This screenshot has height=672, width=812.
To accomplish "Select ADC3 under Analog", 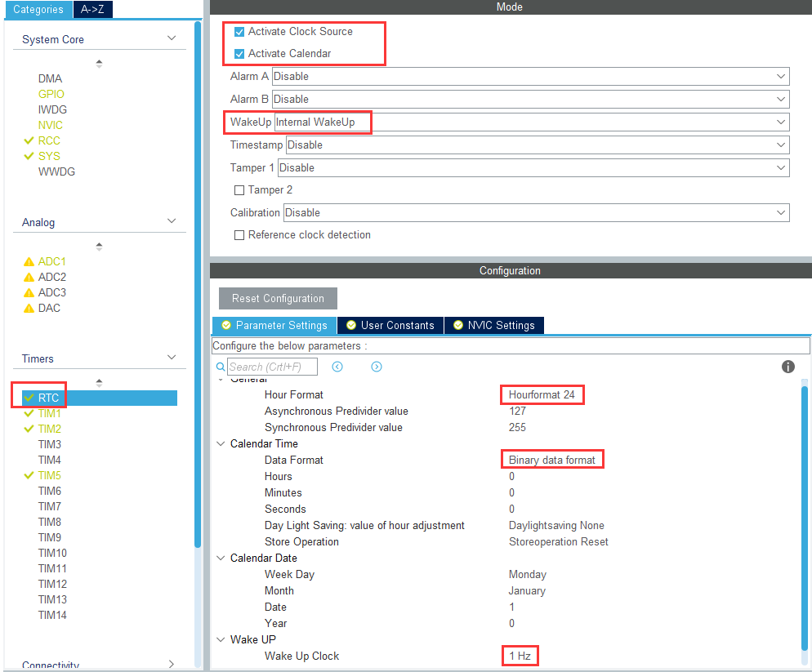I will click(x=52, y=292).
